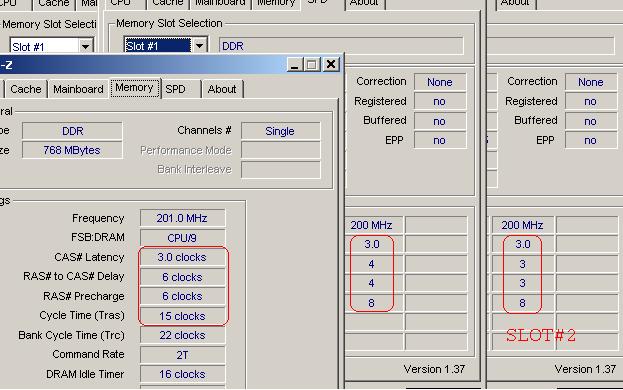
Task: Click the empty Bank Interleave field
Action: pos(280,170)
